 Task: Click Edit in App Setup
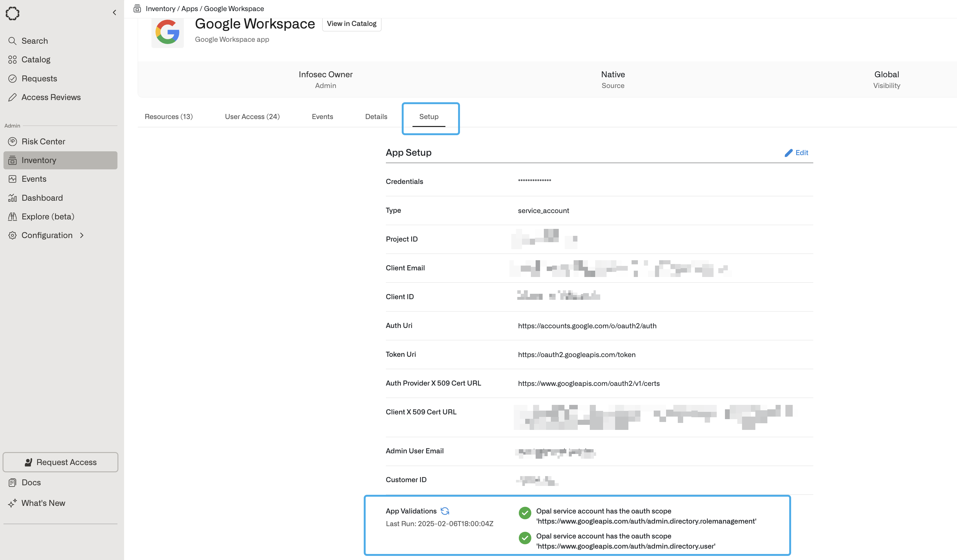click(797, 153)
